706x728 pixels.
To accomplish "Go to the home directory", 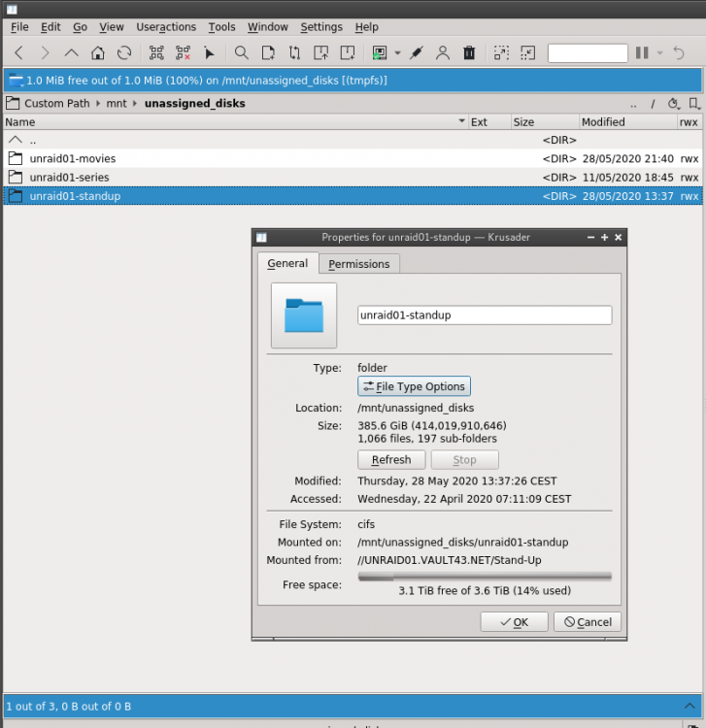I will (97, 53).
